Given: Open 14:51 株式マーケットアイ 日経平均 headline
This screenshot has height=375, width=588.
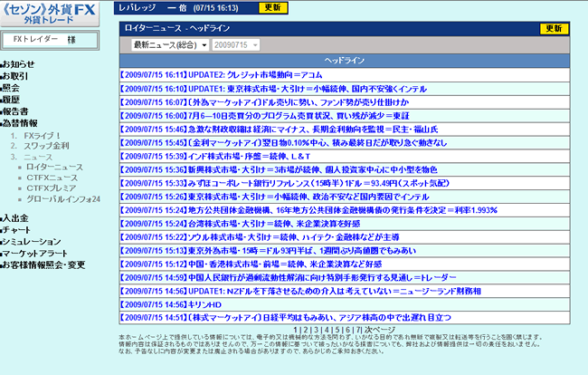Looking at the screenshot, I should (285, 318).
